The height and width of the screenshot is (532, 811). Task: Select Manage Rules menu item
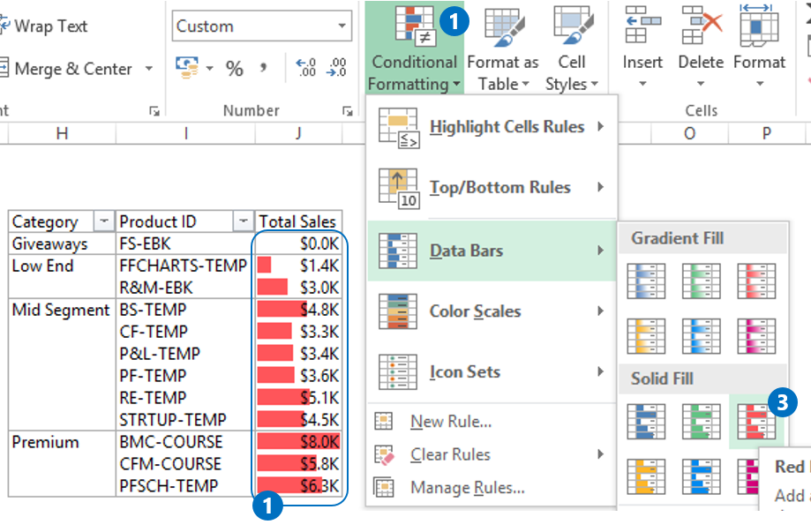click(492, 488)
